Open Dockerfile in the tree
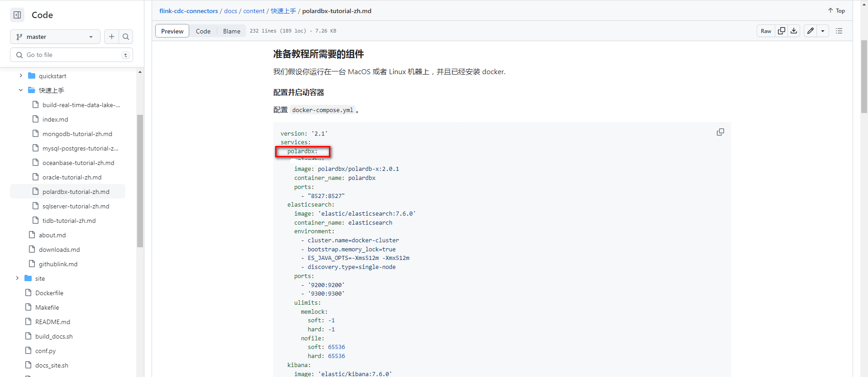Screen dimensions: 868x377 (49, 293)
